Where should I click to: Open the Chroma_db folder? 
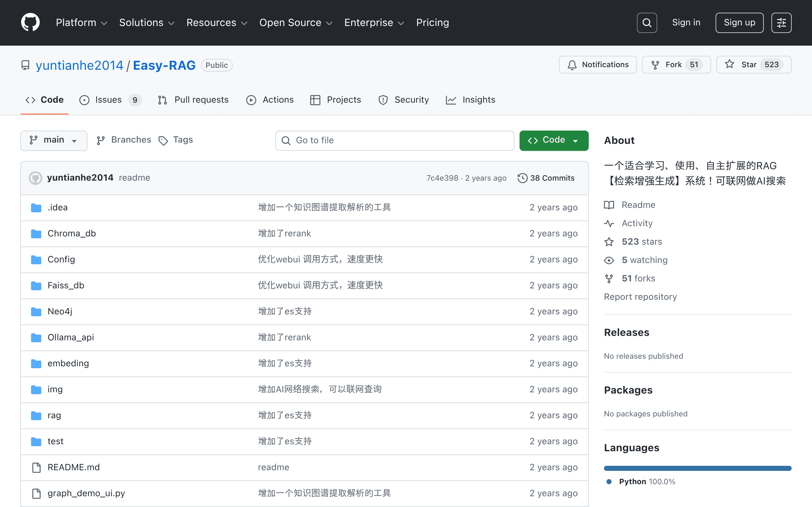[x=72, y=234]
